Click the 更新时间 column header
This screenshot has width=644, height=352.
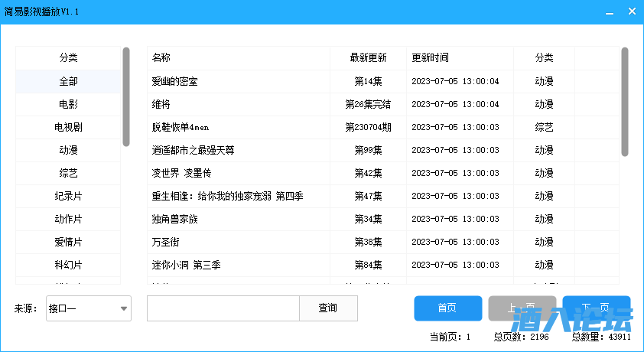(x=459, y=58)
